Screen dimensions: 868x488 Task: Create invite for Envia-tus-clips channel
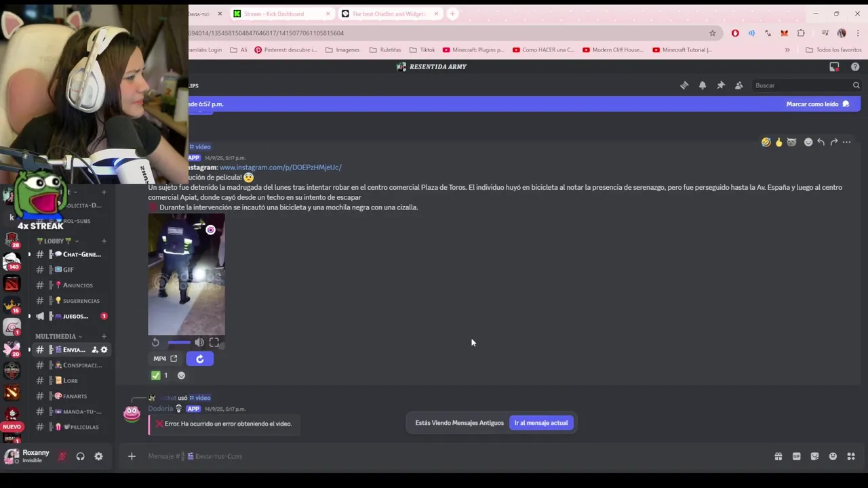[x=94, y=350]
